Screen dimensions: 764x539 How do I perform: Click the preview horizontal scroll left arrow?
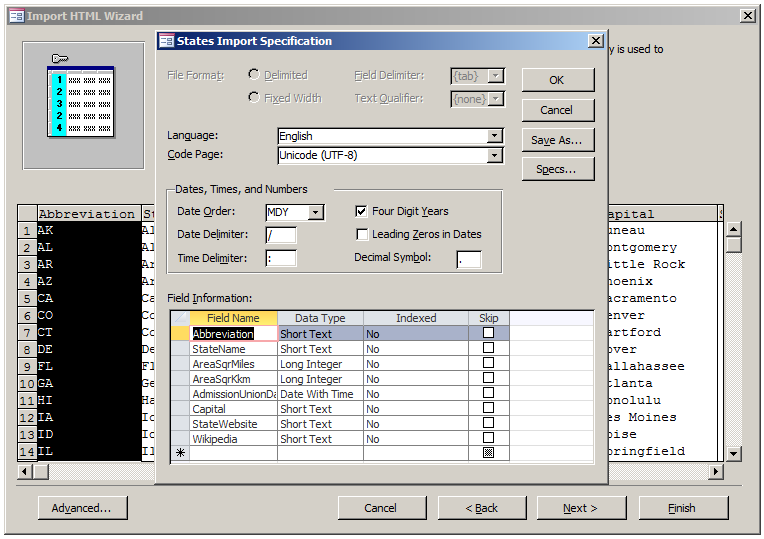[x=25, y=471]
